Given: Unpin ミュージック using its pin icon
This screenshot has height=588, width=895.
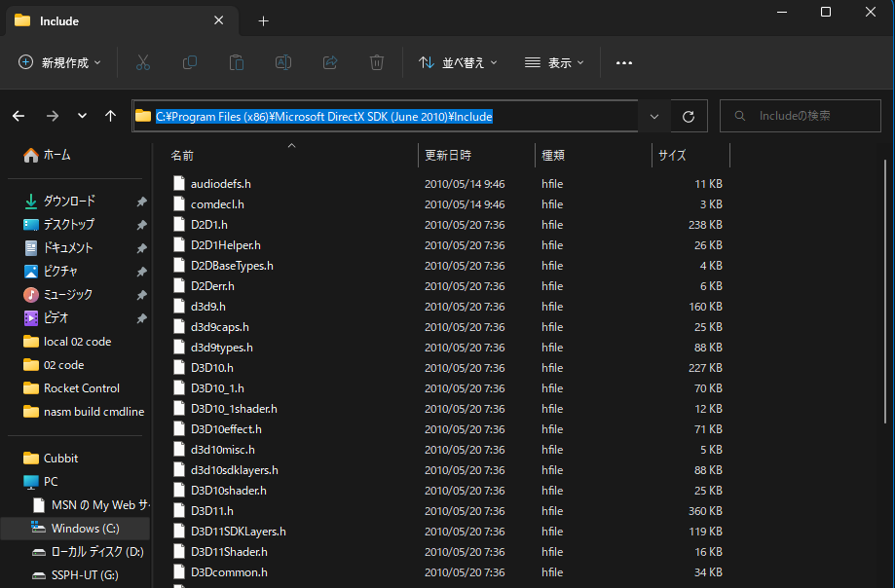Looking at the screenshot, I should click(x=141, y=295).
